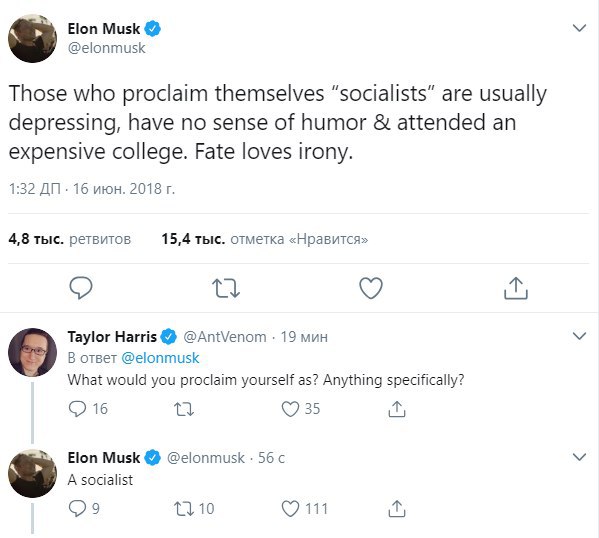This screenshot has width=599, height=538.
Task: Like Taylor Harris's reply showing 35 likes
Action: (x=301, y=409)
